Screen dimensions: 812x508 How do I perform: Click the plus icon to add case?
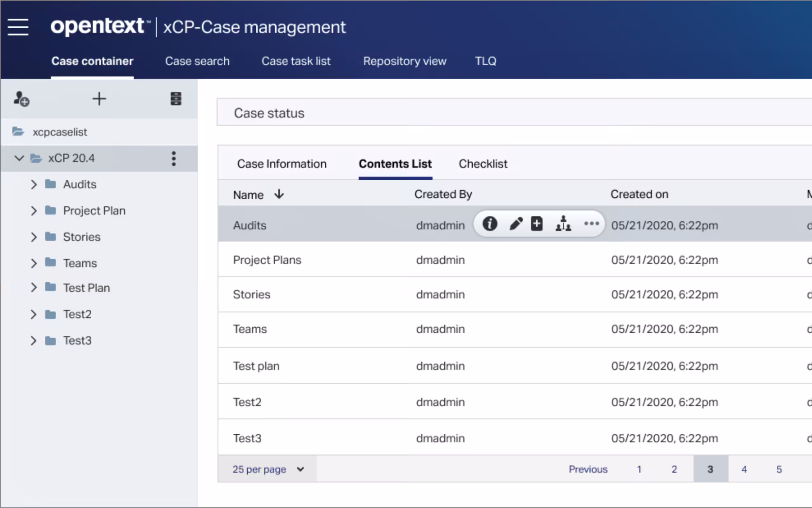(x=99, y=99)
